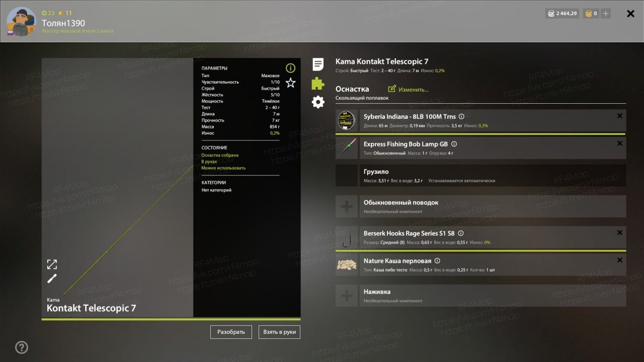This screenshot has width=644, height=362.
Task: Add an Обыкновенный поводок leader component
Action: point(480,206)
